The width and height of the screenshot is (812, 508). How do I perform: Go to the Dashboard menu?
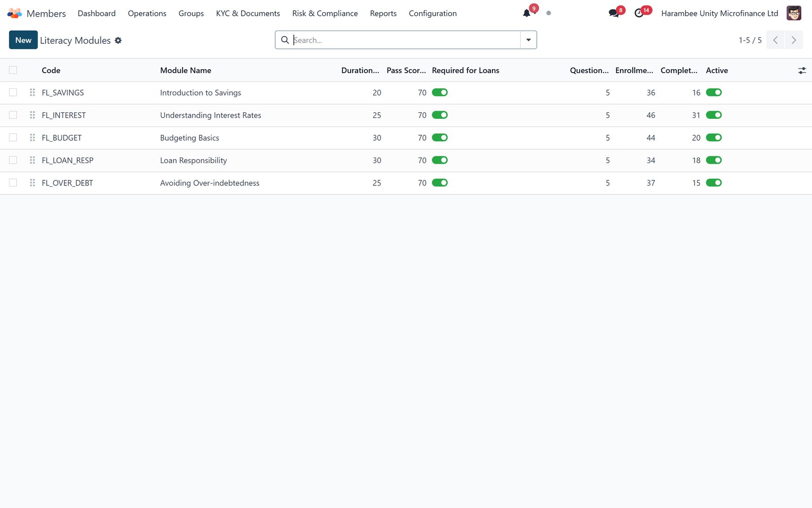click(x=96, y=13)
